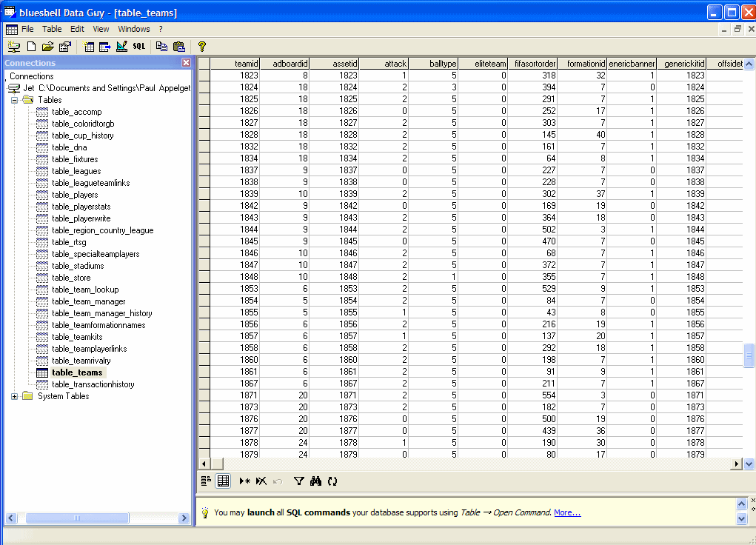Open the Windows menu

134,29
